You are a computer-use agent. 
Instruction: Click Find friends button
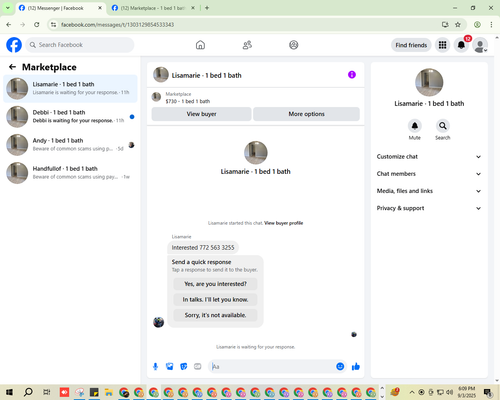click(411, 45)
